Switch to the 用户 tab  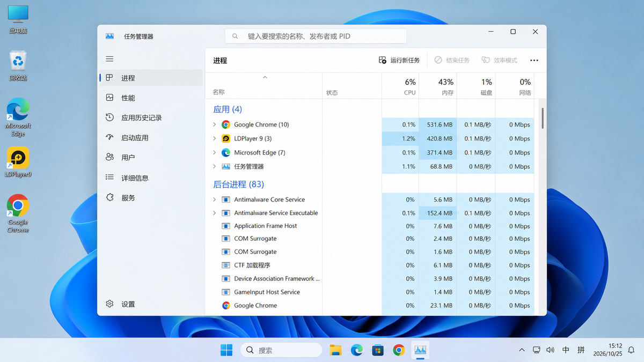(151, 157)
